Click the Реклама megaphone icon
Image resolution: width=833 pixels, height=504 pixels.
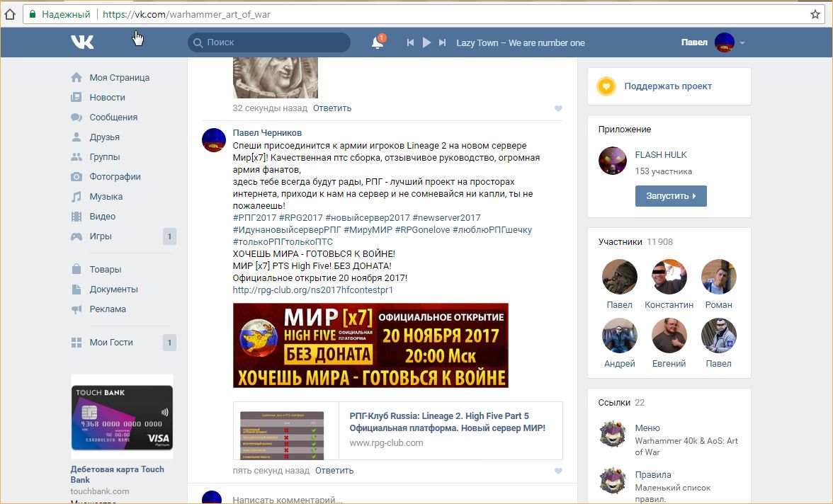(x=76, y=309)
